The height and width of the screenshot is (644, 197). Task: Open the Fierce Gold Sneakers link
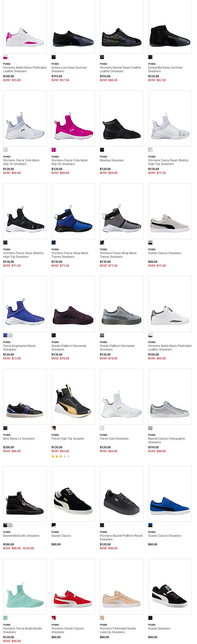click(x=114, y=438)
